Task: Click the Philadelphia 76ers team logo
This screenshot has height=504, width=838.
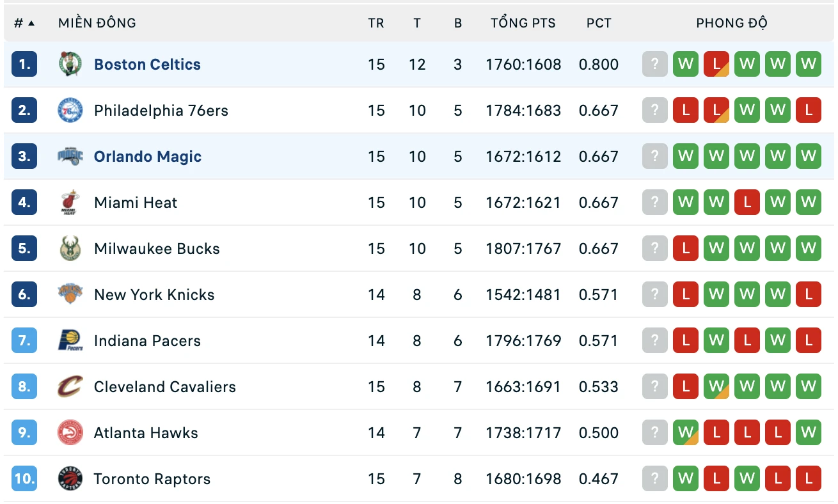Action: pos(70,111)
